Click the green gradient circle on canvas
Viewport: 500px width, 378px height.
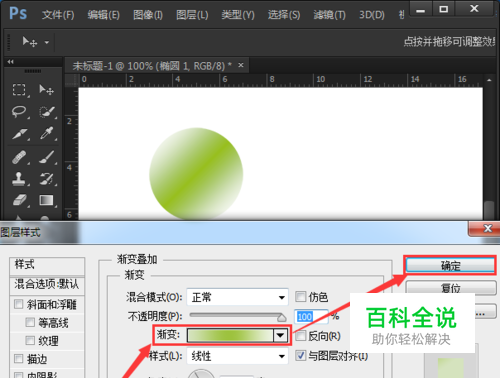click(196, 174)
